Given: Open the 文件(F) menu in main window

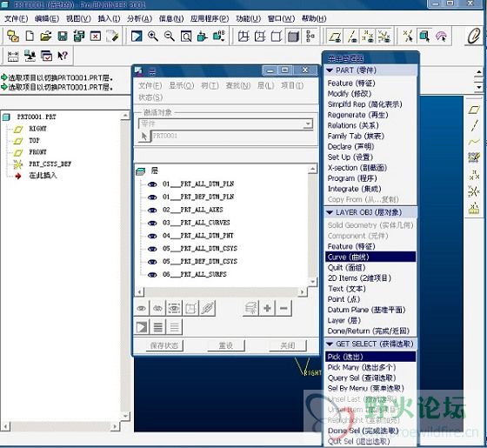Looking at the screenshot, I should 17,18.
